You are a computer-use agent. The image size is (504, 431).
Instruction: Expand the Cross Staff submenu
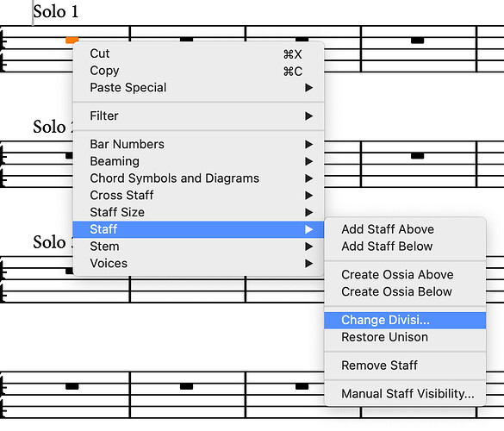[x=198, y=195]
